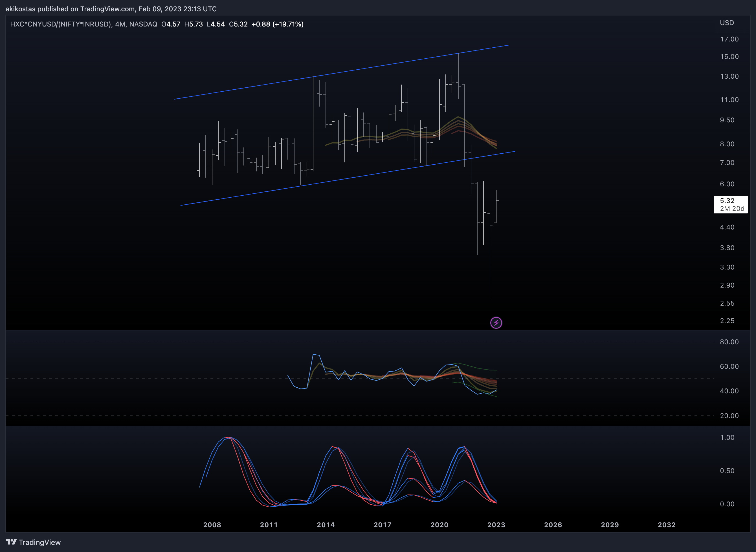Screen dimensions: 756x552
Task: Select the lower blue channel trendline
Action: (348, 178)
